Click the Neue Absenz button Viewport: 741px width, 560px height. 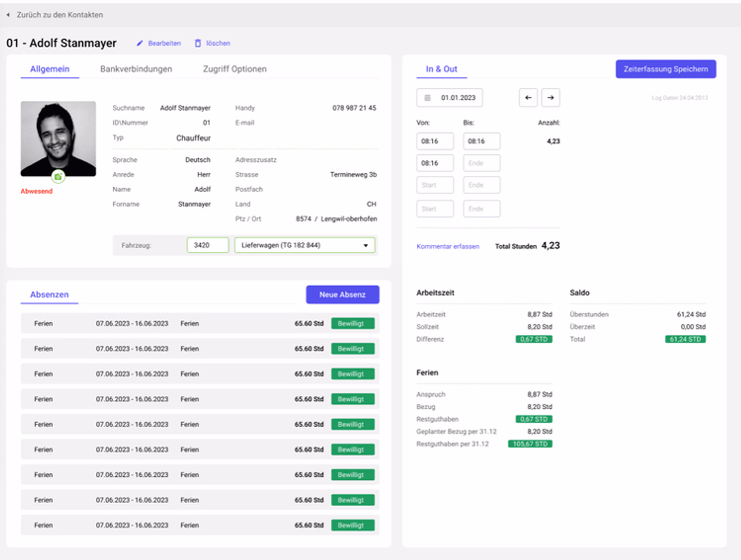342,295
